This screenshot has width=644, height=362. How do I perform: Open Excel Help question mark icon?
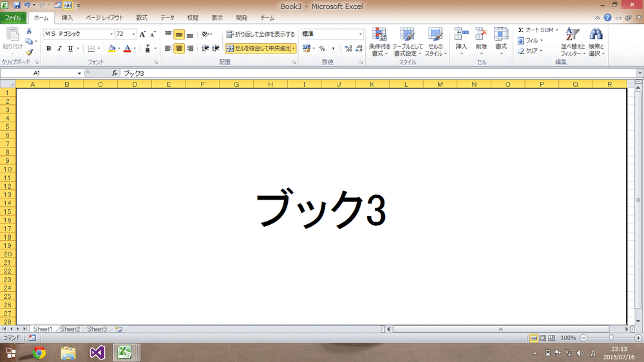coord(607,17)
